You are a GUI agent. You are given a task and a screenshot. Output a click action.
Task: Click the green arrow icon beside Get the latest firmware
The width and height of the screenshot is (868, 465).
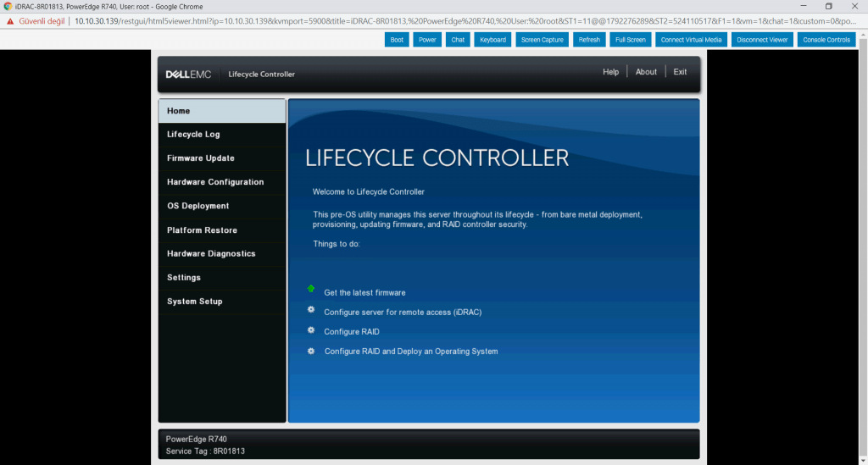[x=311, y=290]
